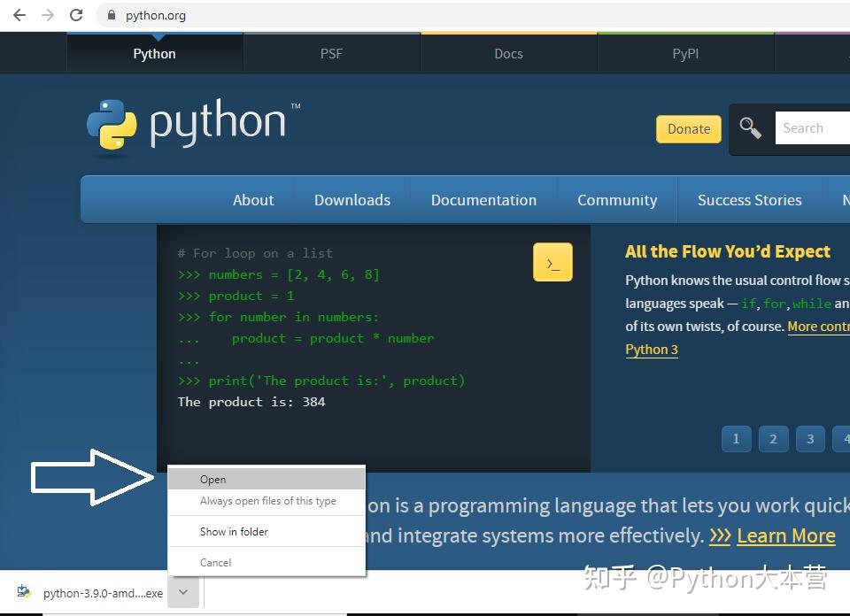Reload the page with the refresh icon
The height and width of the screenshot is (616, 850).
(77, 14)
